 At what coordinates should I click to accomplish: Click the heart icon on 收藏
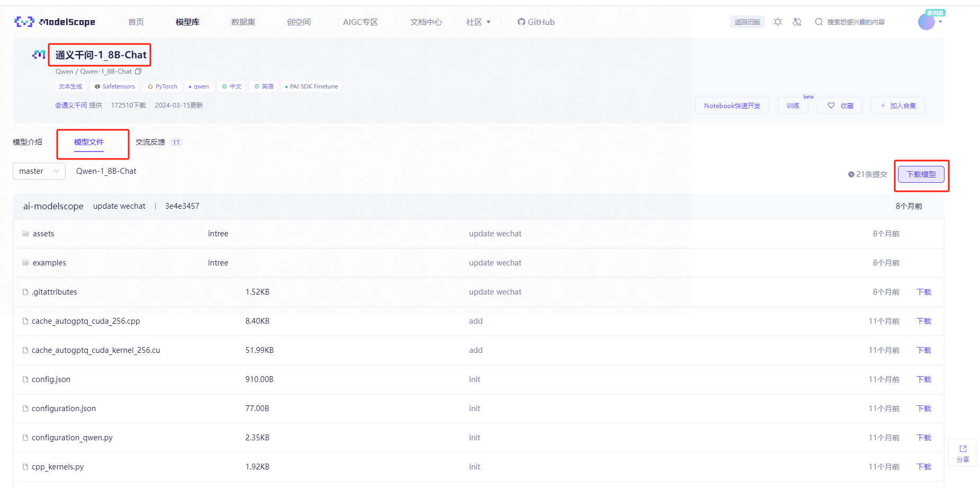tap(831, 105)
